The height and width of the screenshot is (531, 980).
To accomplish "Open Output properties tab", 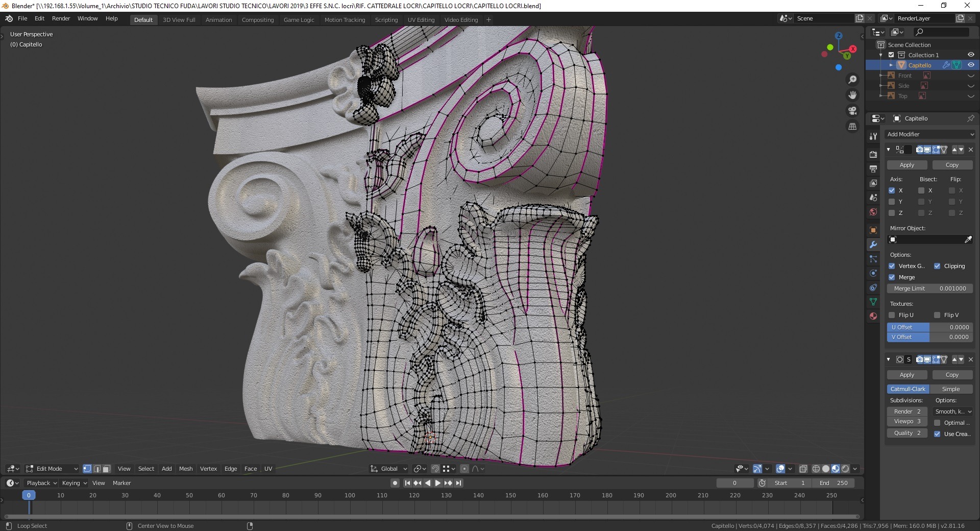I will (873, 168).
